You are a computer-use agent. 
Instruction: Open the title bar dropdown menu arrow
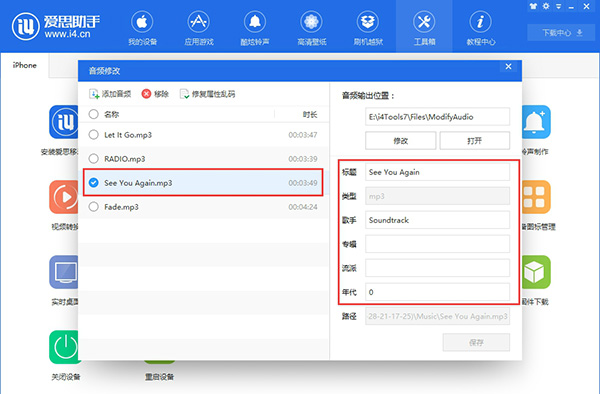click(x=558, y=7)
